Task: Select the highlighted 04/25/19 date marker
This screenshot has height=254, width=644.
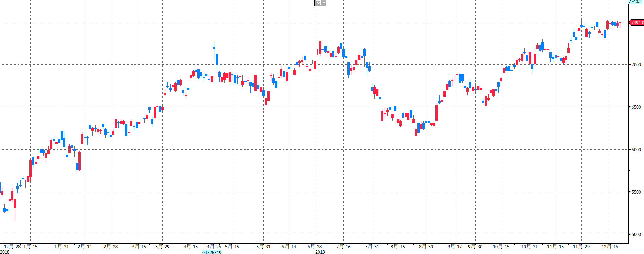Action: coord(212,252)
